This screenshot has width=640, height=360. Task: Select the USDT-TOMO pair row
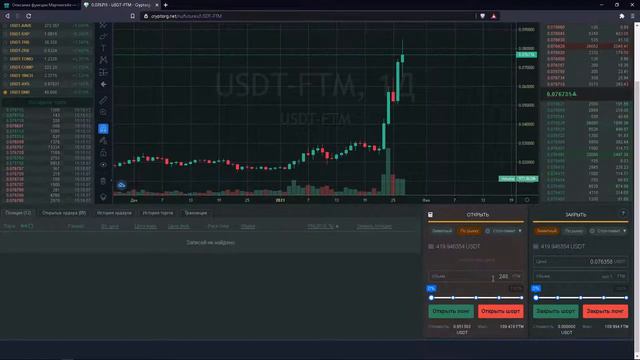[47, 59]
